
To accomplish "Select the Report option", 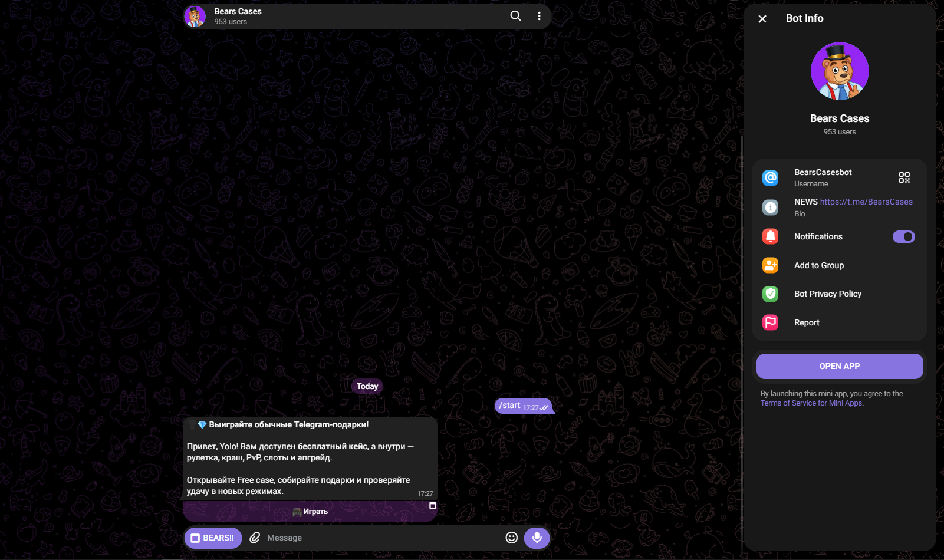I will click(840, 322).
